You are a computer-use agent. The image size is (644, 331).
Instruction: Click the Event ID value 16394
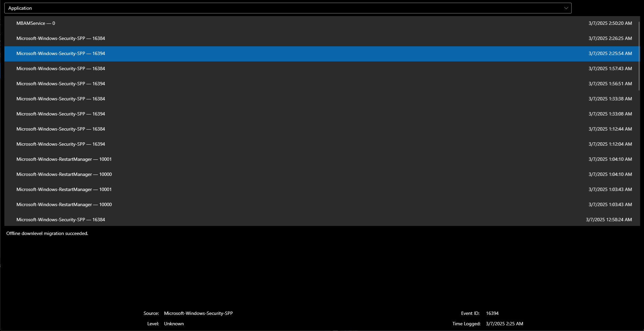coord(492,313)
